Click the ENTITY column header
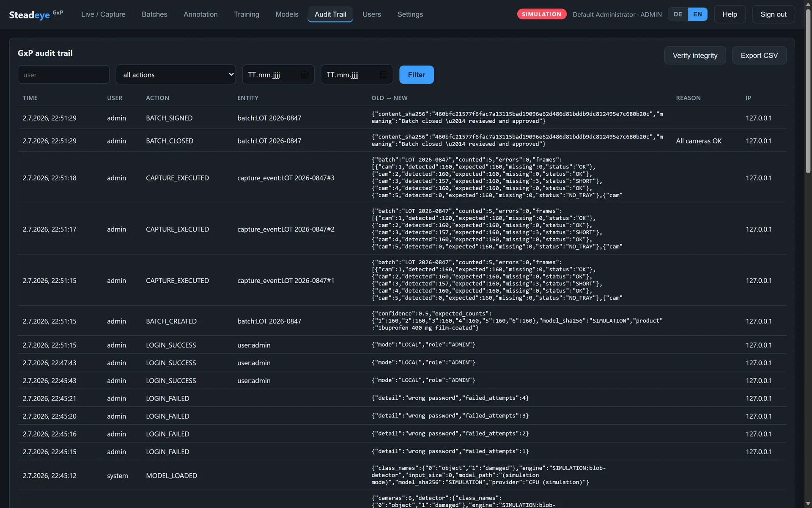The width and height of the screenshot is (812, 508). point(248,98)
